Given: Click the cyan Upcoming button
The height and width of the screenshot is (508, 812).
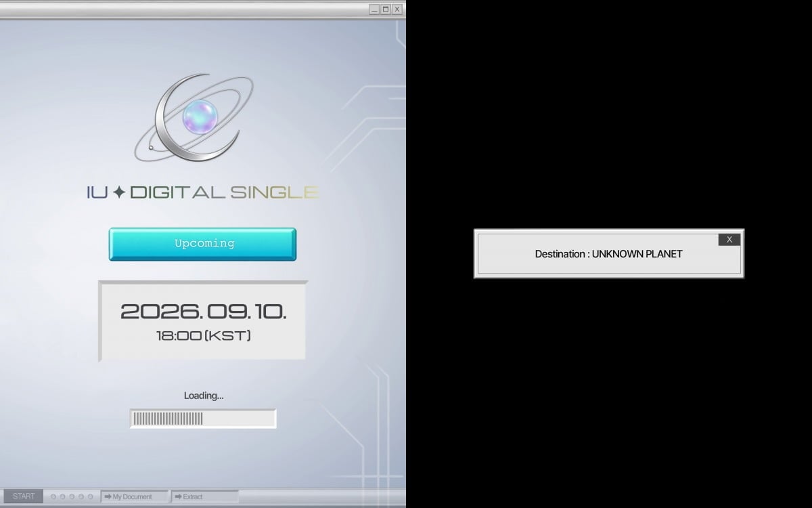Looking at the screenshot, I should point(202,244).
